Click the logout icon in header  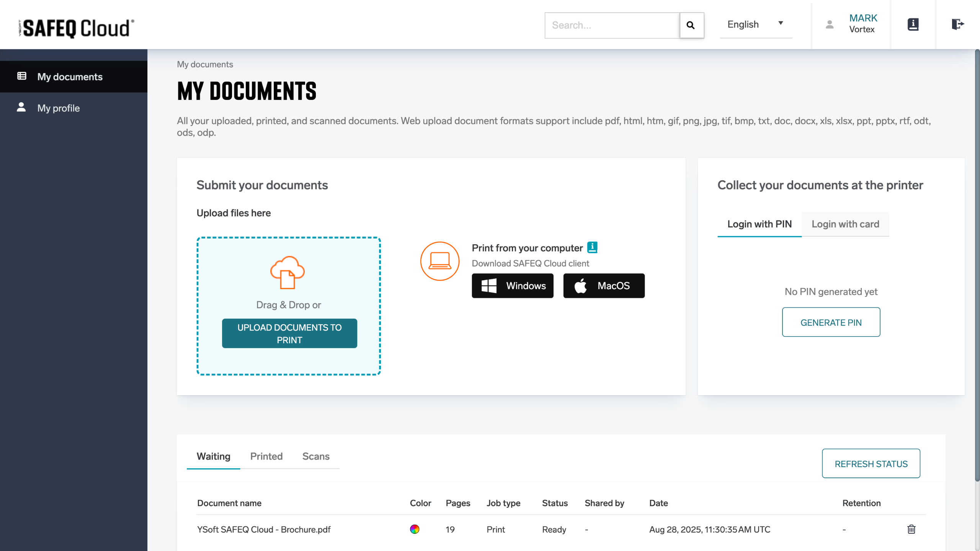pos(957,25)
